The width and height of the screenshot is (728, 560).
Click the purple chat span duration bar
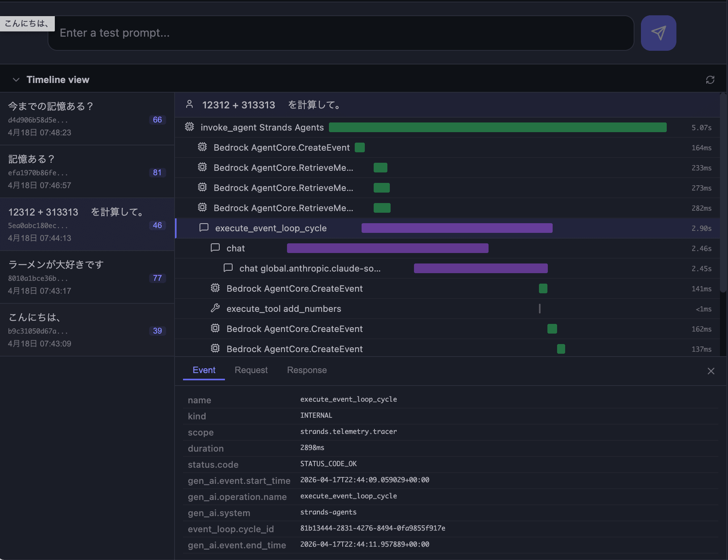(387, 248)
